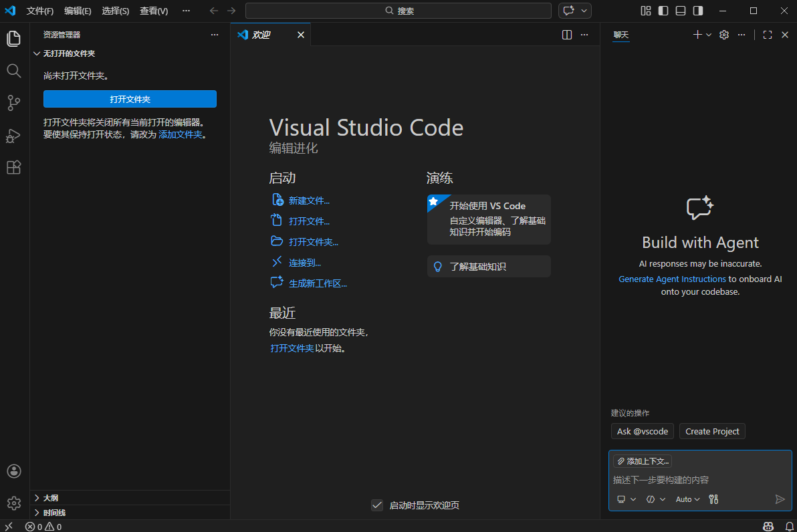797x532 pixels.
Task: Split the editor to the right
Action: pyautogui.click(x=567, y=35)
